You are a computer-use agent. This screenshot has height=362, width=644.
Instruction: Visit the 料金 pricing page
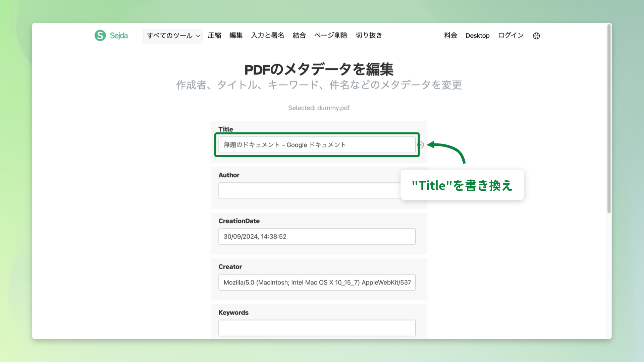(450, 36)
